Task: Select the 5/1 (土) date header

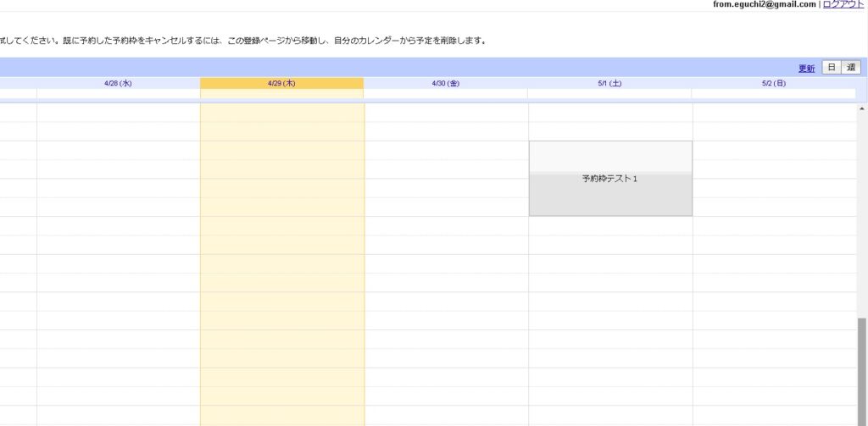Action: [x=609, y=83]
